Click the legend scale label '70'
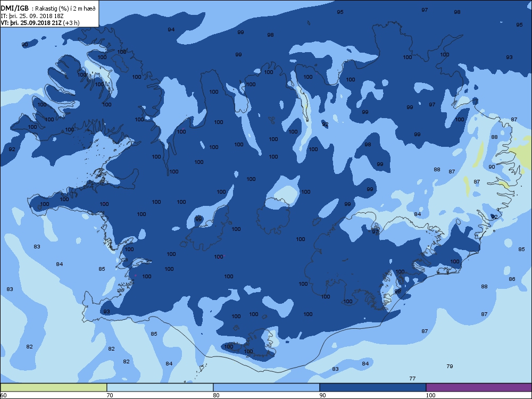Screen dimensions: 532x399 tap(110, 395)
